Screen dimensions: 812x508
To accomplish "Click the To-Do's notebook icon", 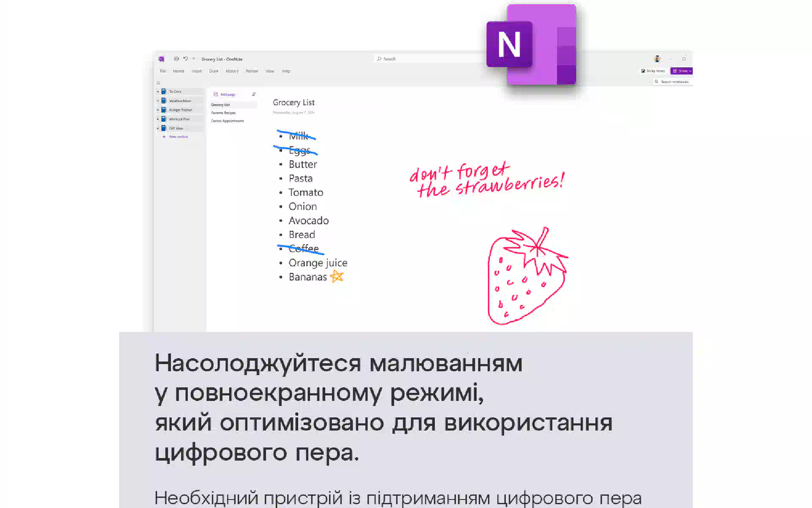I will (x=164, y=91).
